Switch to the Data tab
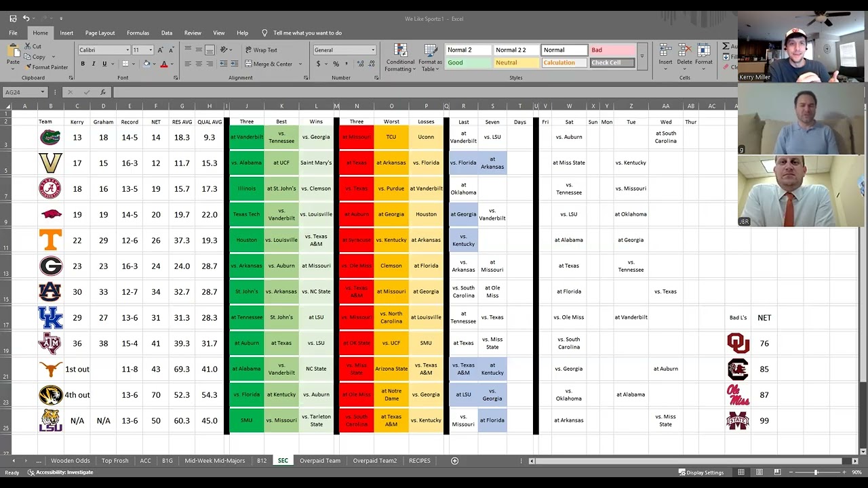The height and width of the screenshot is (488, 868). [x=166, y=33]
